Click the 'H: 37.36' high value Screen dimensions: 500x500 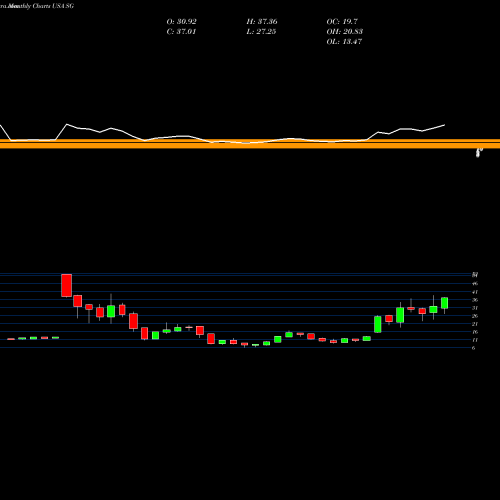tap(262, 22)
